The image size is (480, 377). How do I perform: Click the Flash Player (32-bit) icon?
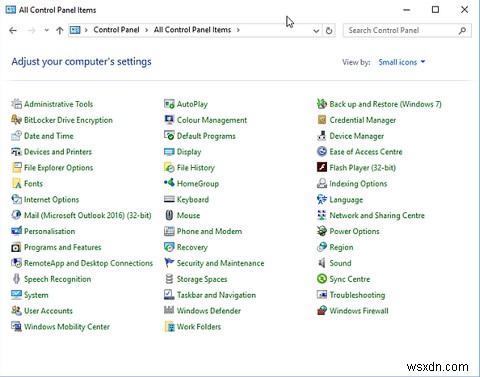point(322,168)
